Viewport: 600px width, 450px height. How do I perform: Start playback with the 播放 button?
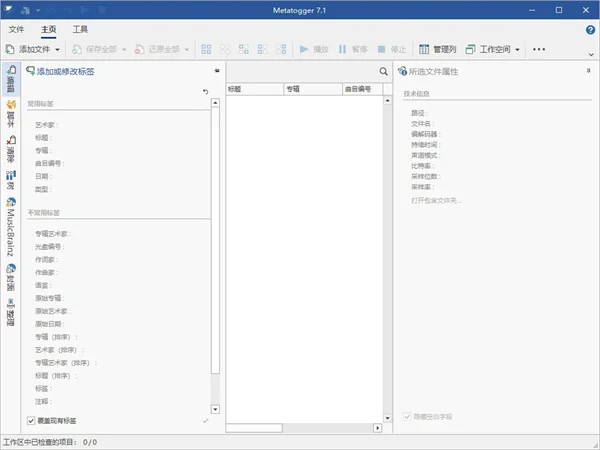click(314, 49)
